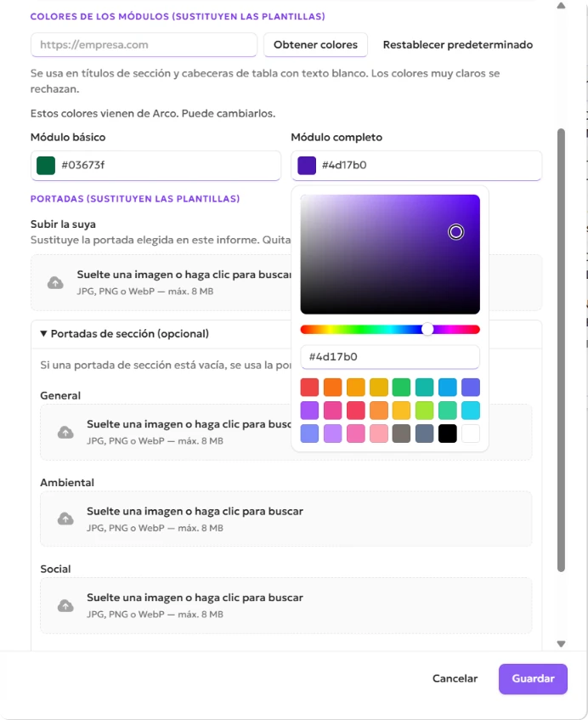The height and width of the screenshot is (720, 588).
Task: Click the Social cover cloud upload icon
Action: point(65,606)
